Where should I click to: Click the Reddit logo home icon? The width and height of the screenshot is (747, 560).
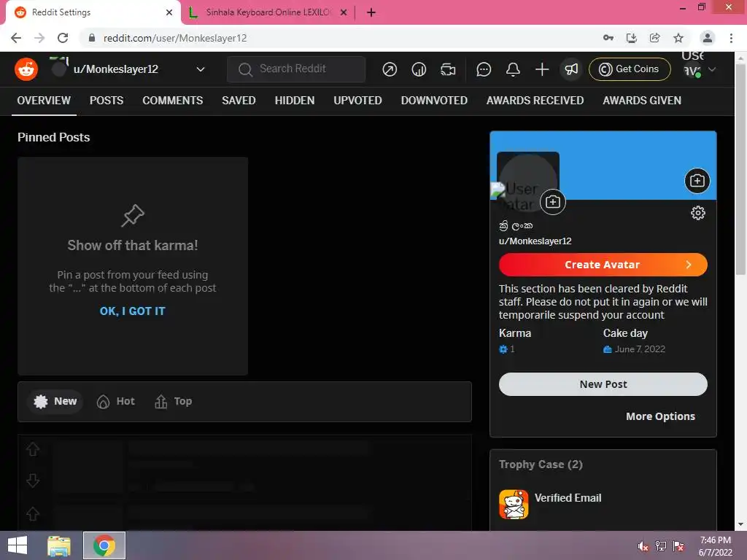26,69
